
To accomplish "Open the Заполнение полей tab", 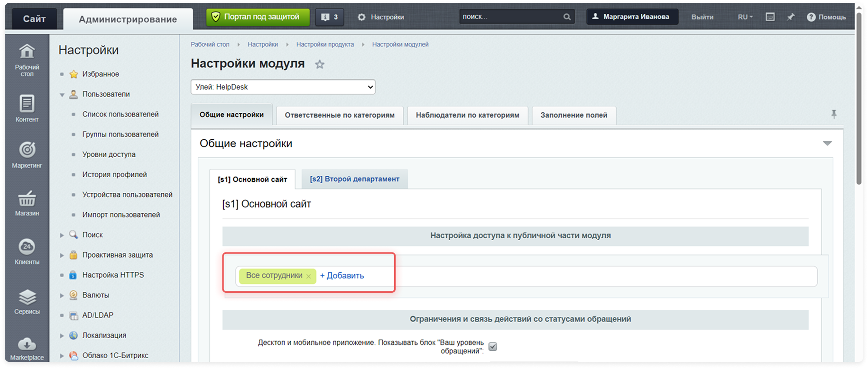I will click(574, 115).
